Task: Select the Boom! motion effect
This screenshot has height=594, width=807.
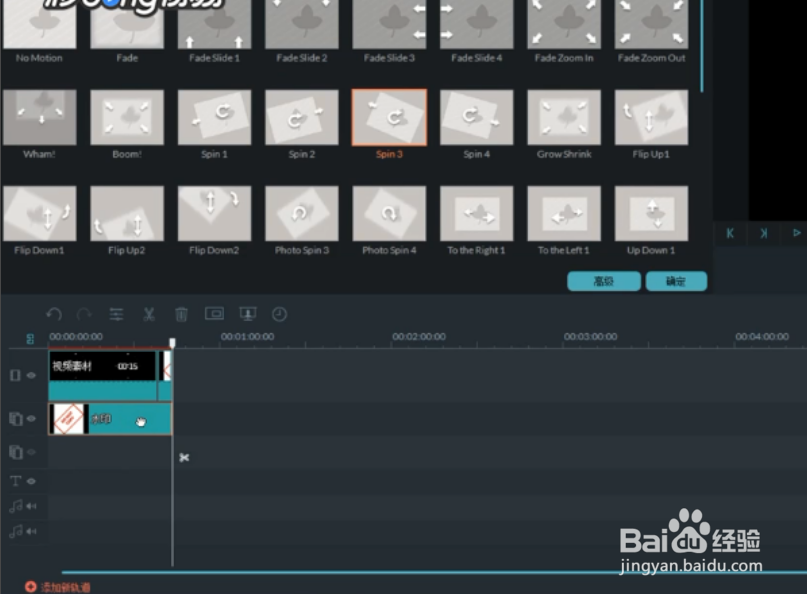Action: pyautogui.click(x=127, y=117)
